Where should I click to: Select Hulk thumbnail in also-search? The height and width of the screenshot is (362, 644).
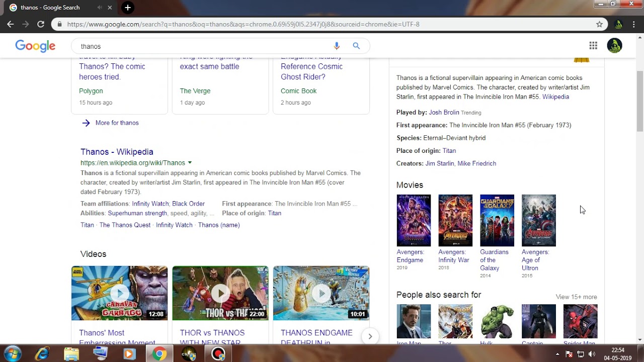click(497, 321)
